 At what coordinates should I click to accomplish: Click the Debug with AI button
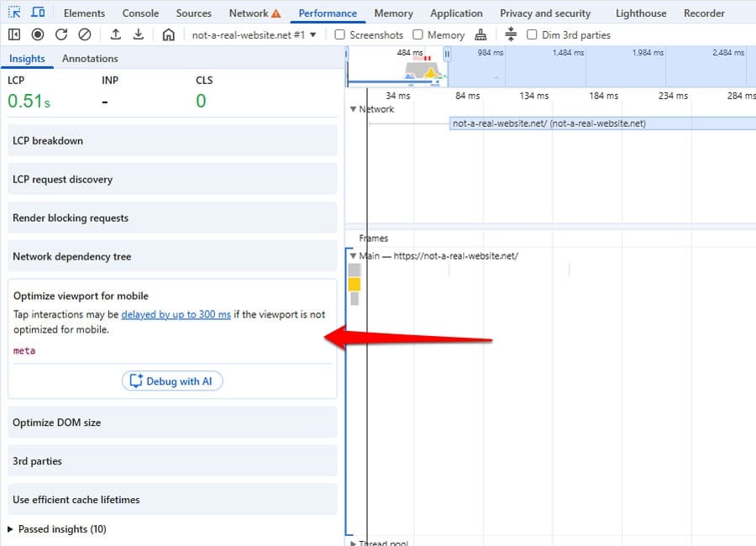tap(171, 381)
